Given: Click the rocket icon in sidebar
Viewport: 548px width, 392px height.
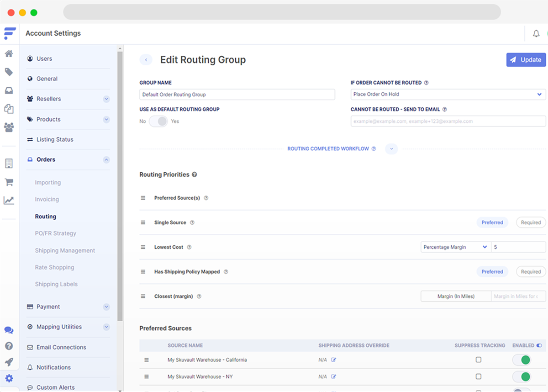Looking at the screenshot, I should point(9,362).
